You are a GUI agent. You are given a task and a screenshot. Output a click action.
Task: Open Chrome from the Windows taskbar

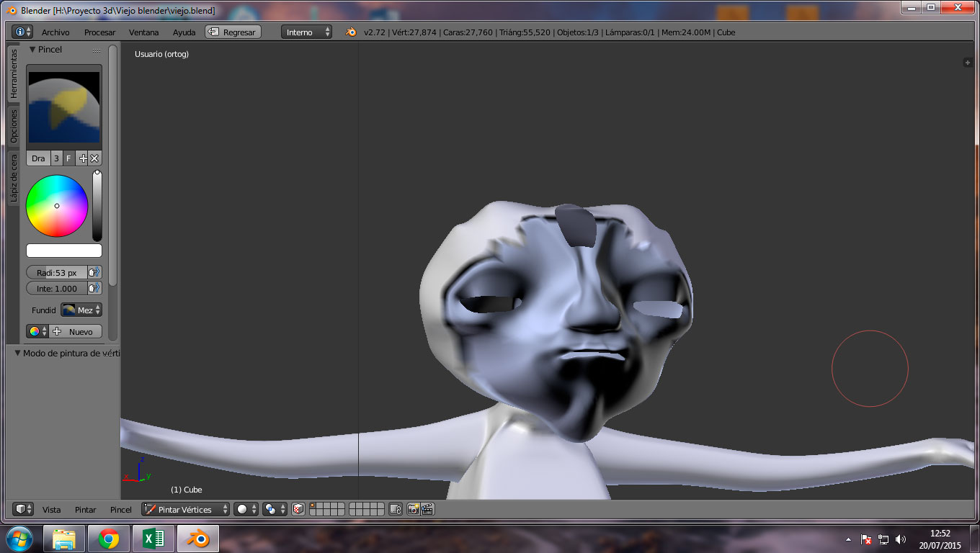point(109,539)
